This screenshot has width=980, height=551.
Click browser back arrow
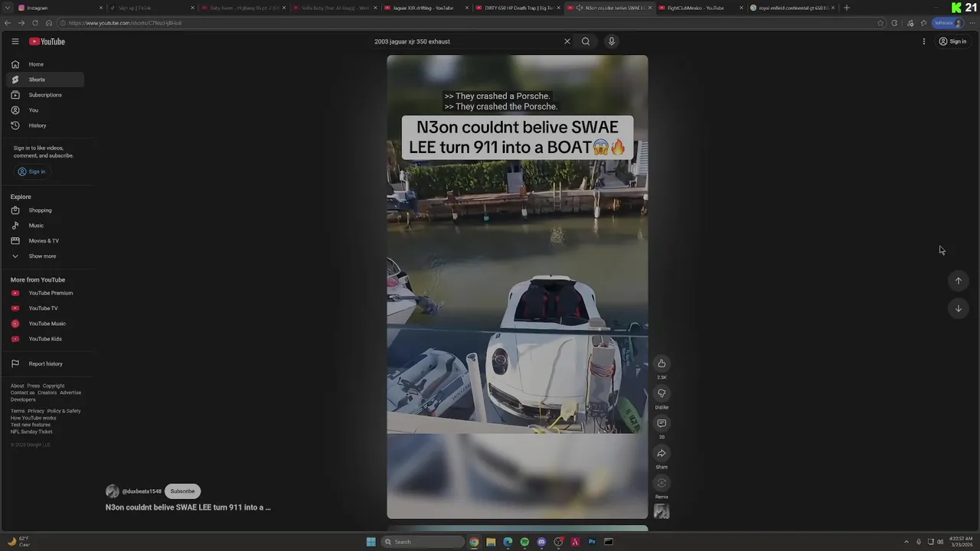[8, 23]
